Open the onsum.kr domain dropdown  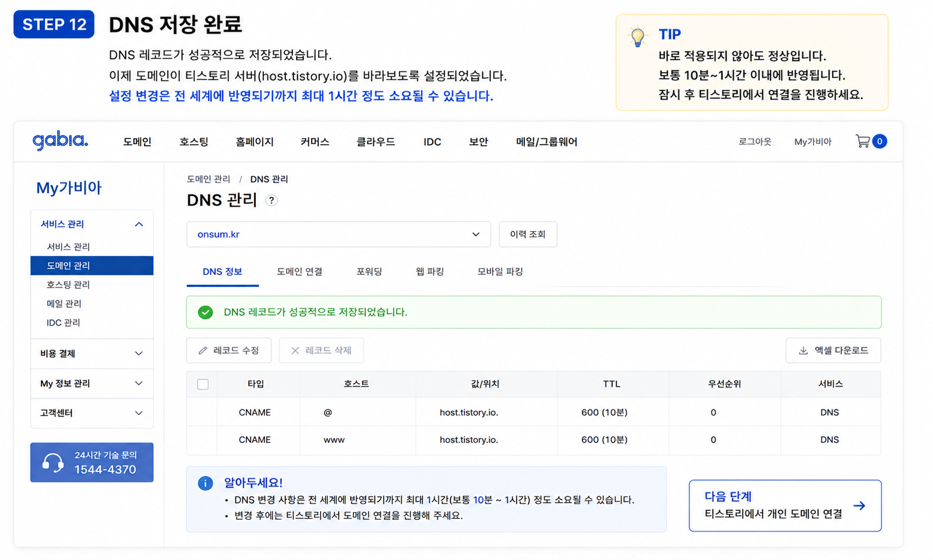338,234
